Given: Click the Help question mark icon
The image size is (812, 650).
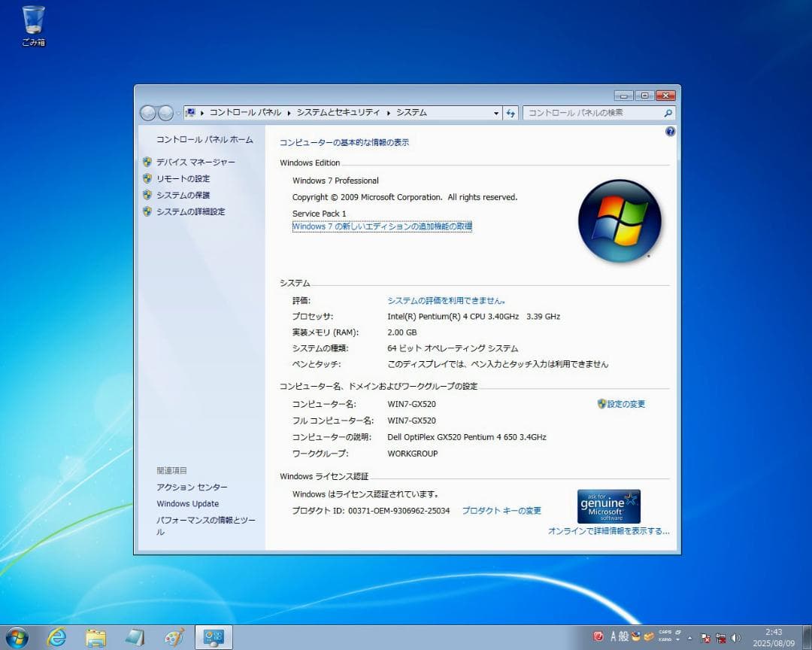Looking at the screenshot, I should [x=670, y=131].
